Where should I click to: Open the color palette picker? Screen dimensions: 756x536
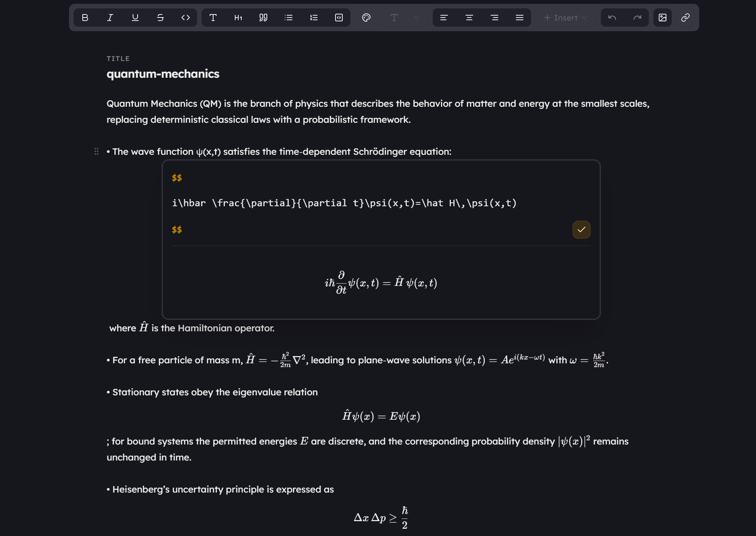pos(366,18)
